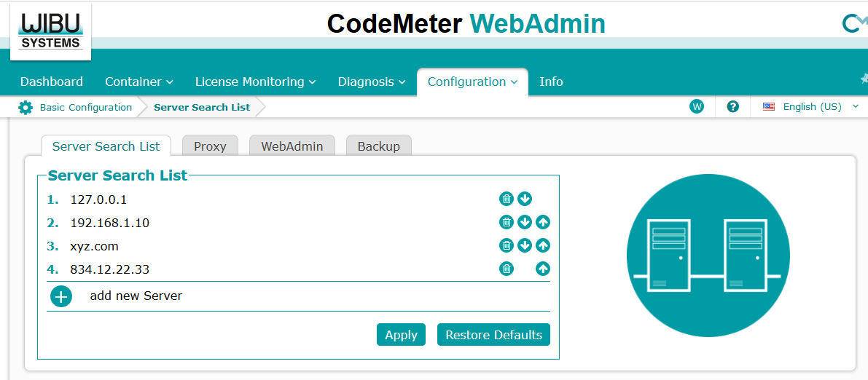The width and height of the screenshot is (868, 380).
Task: Switch to the Proxy tab
Action: coord(210,146)
